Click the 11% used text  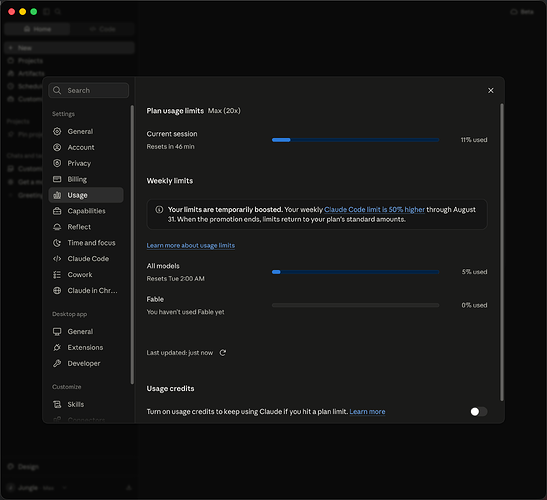point(474,140)
